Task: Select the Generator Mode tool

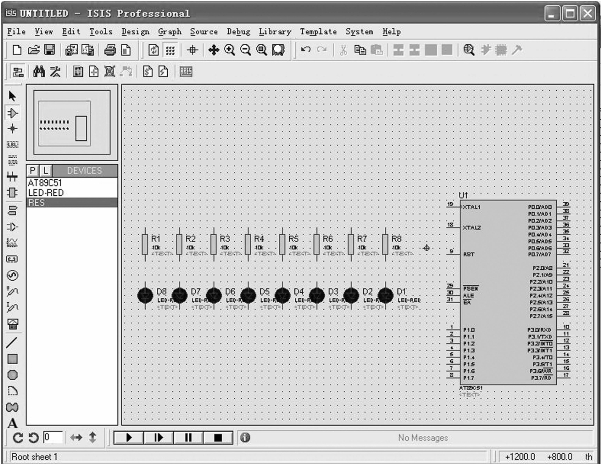Action: click(12, 275)
